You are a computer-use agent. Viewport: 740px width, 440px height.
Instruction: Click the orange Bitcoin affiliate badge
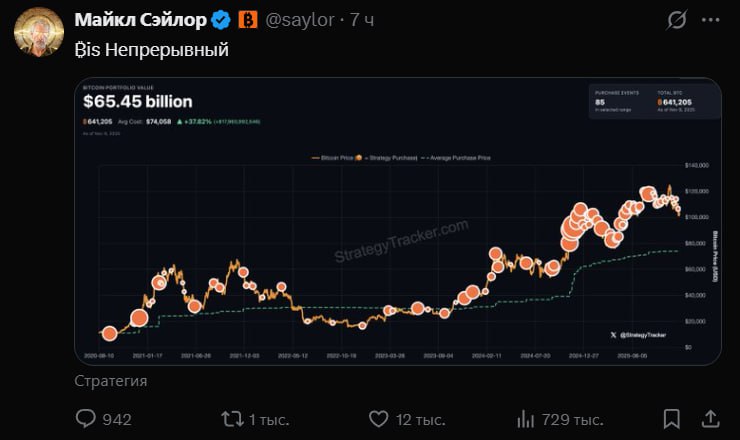point(247,20)
